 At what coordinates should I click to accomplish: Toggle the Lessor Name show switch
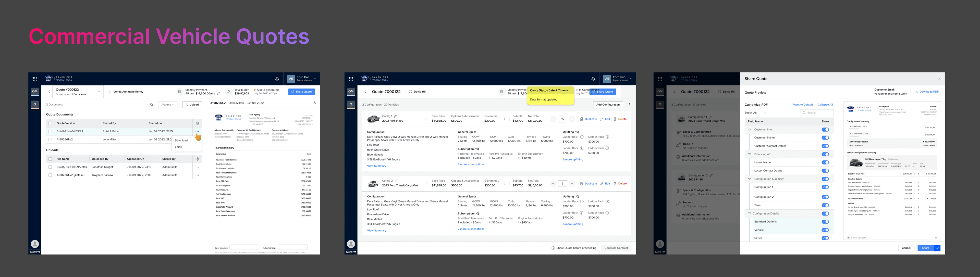click(825, 162)
